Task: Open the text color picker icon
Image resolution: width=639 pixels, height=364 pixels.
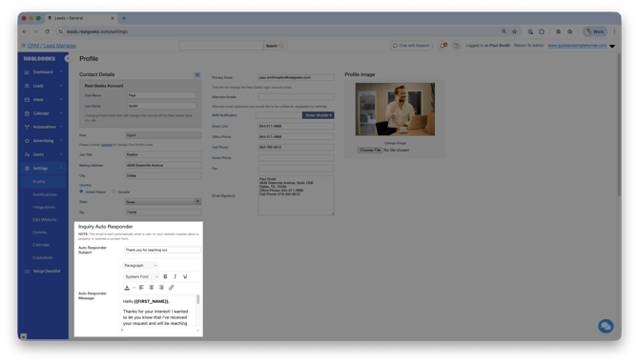Action: (127, 288)
